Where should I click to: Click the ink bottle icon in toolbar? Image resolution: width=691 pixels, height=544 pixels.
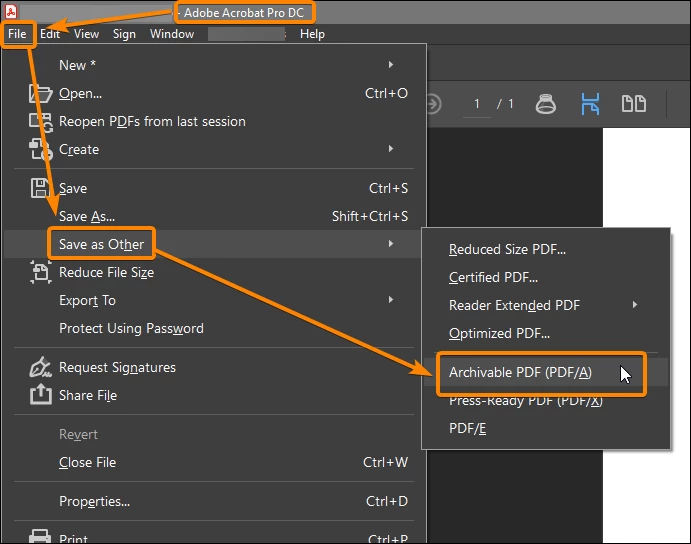[546, 104]
